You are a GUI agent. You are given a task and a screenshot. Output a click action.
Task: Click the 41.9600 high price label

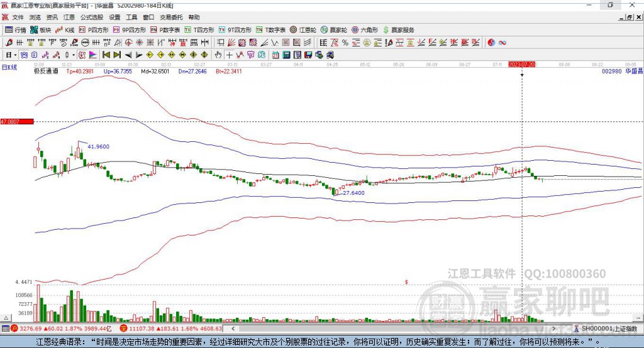click(x=98, y=146)
